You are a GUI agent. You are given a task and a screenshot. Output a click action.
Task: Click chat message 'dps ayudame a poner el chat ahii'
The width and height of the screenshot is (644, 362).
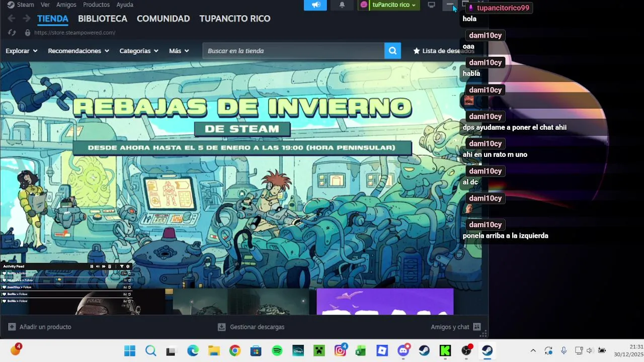(514, 128)
